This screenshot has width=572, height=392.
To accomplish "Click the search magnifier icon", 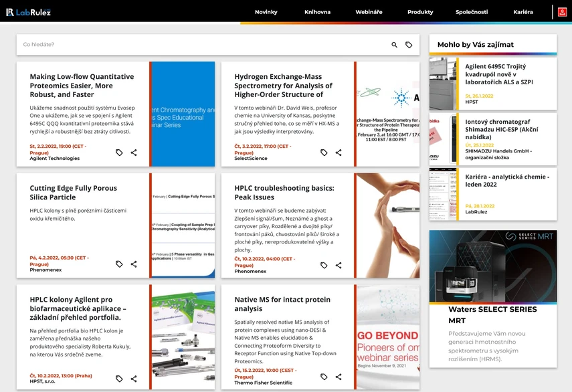I will coord(394,45).
